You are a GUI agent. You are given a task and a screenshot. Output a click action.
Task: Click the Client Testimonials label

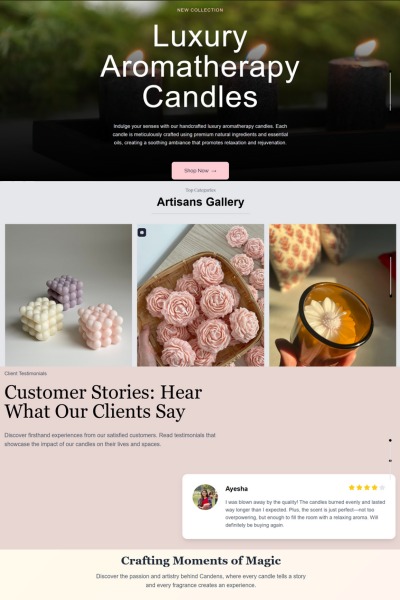26,373
